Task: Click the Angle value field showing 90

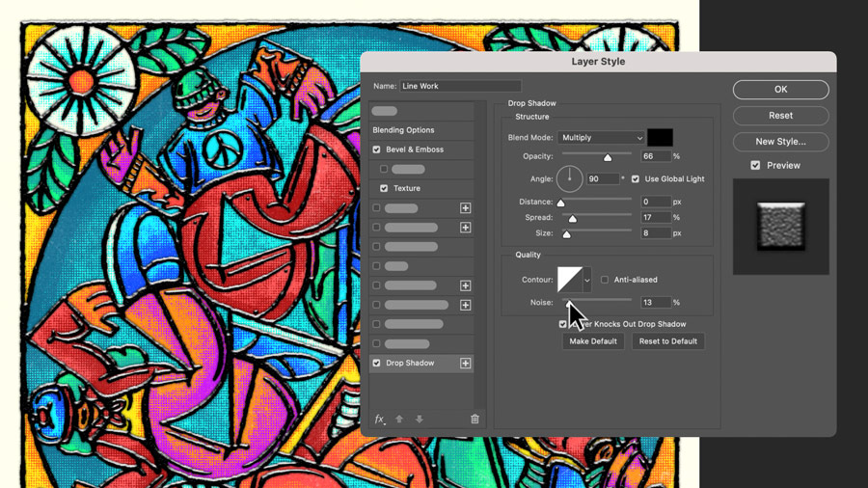Action: pos(603,178)
